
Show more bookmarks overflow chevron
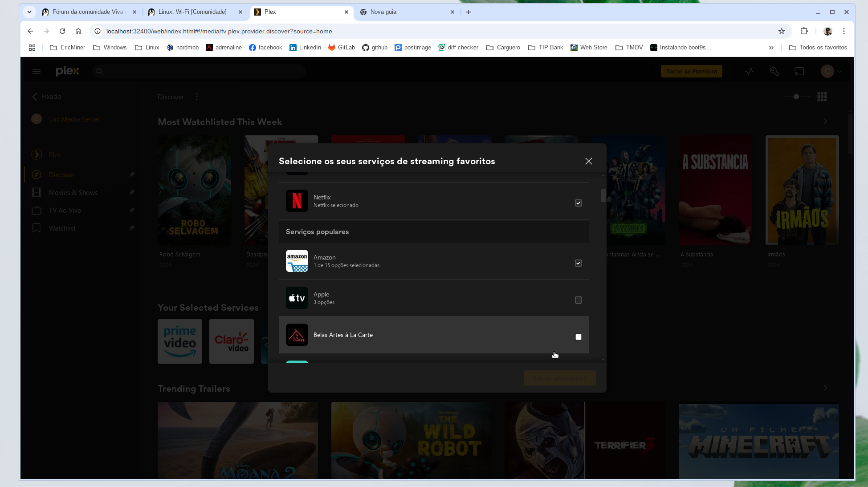point(771,48)
